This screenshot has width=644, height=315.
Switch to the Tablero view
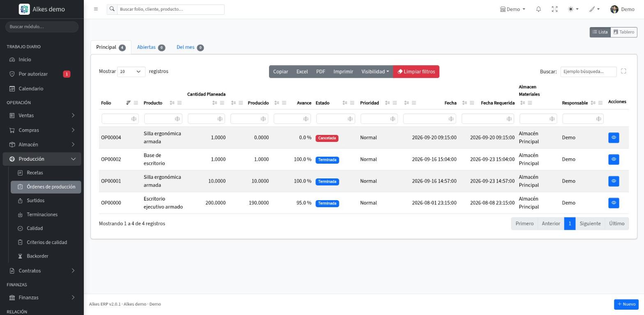(x=624, y=32)
